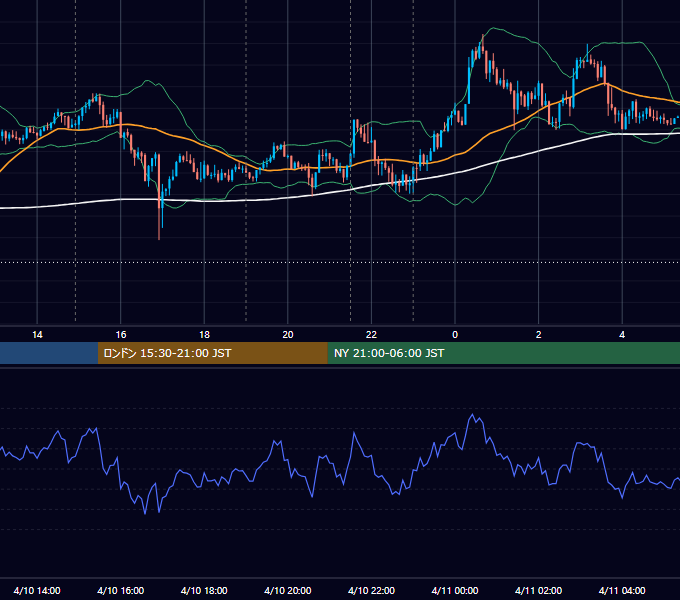Click the 20 hour label on price axis
Viewport: 680px width, 600px height.
(x=288, y=335)
